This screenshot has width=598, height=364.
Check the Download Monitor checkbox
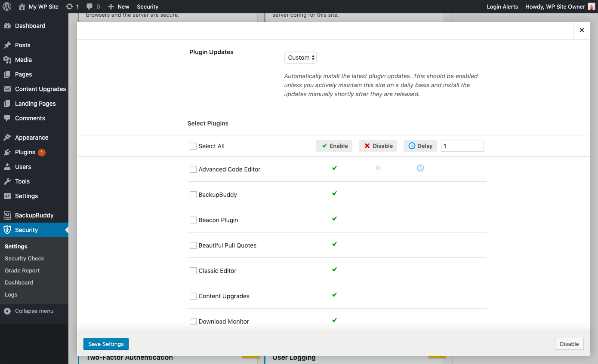pyautogui.click(x=193, y=321)
